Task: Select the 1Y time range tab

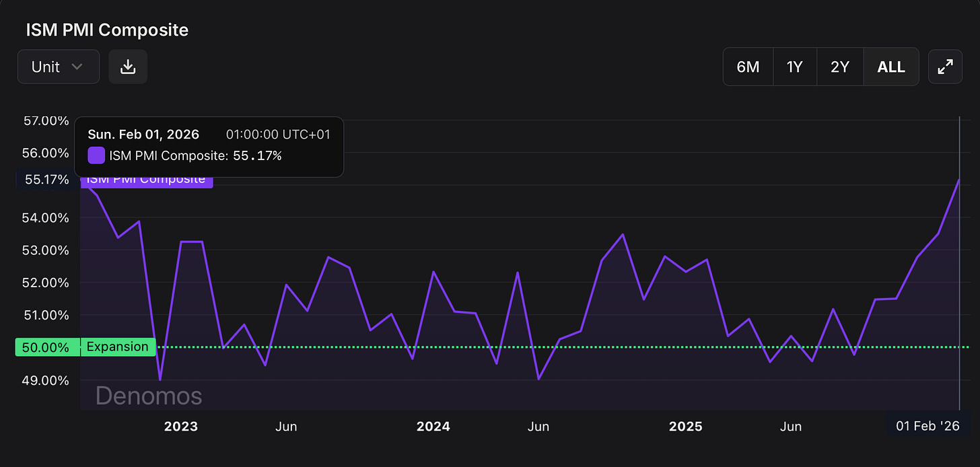Action: (795, 67)
